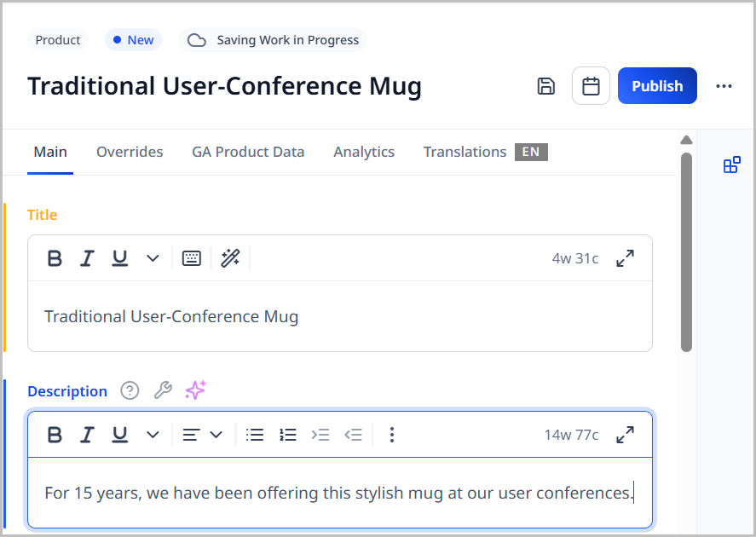Image resolution: width=756 pixels, height=537 pixels.
Task: Toggle bold formatting in the Description editor
Action: pyautogui.click(x=55, y=435)
